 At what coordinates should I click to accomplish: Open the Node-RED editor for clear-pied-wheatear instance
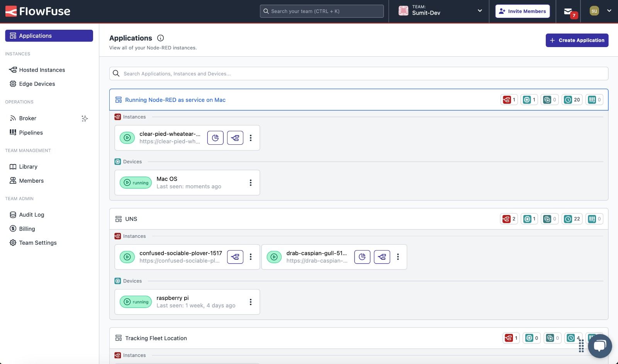point(235,138)
